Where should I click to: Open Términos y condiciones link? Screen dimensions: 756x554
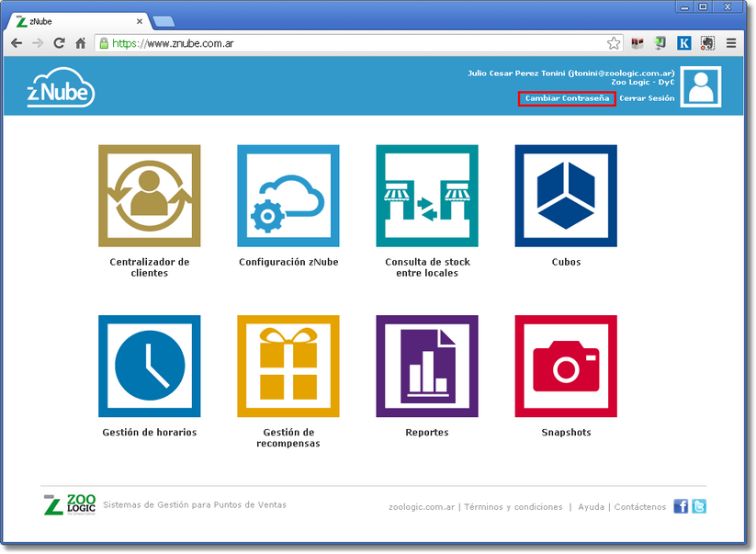tap(513, 507)
